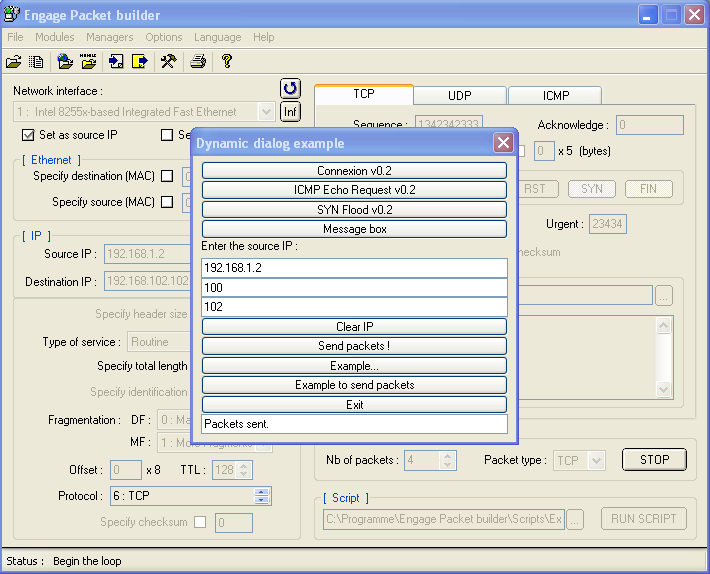Open the Managers menu
Viewport: 710px width, 574px height.
tap(110, 37)
